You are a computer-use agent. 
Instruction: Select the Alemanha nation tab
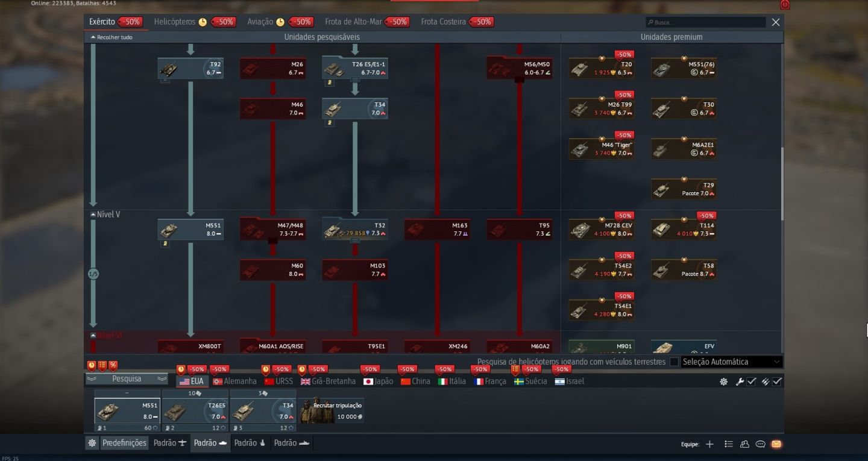click(234, 381)
